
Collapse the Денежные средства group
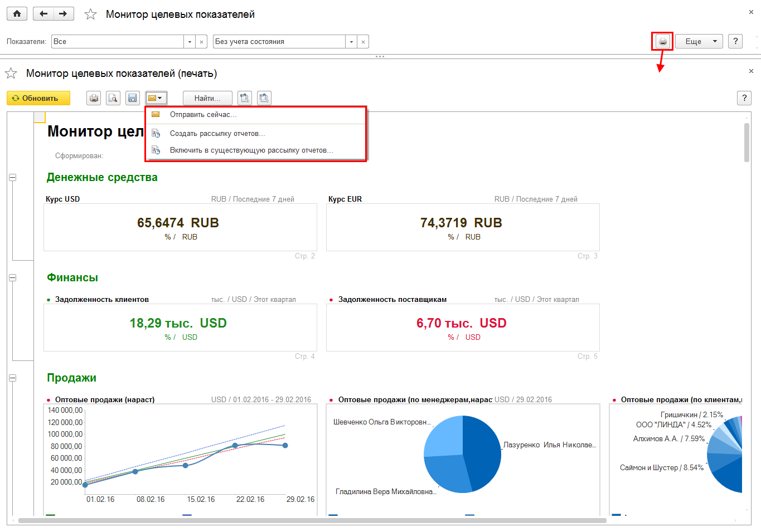(x=12, y=178)
